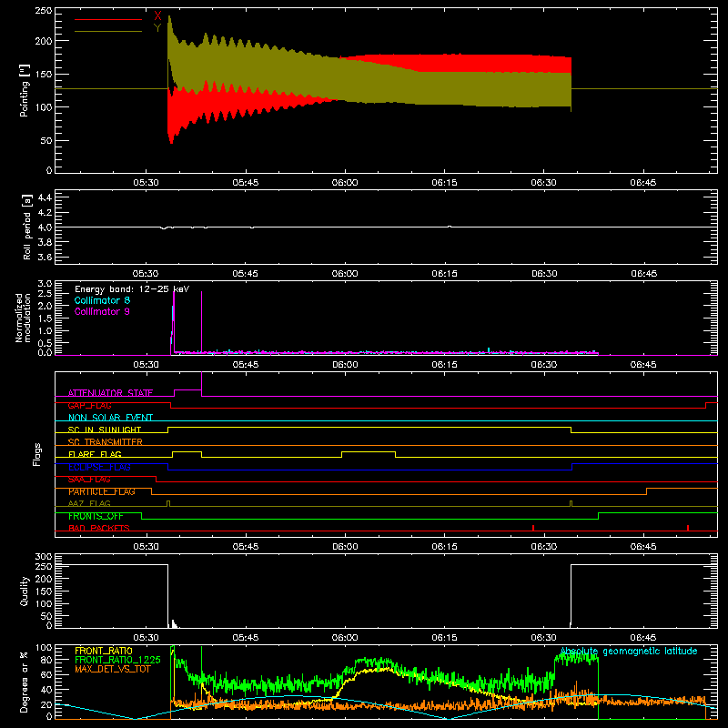
Task: Select the PARTICLE_FLAG label
Action: coord(102,491)
